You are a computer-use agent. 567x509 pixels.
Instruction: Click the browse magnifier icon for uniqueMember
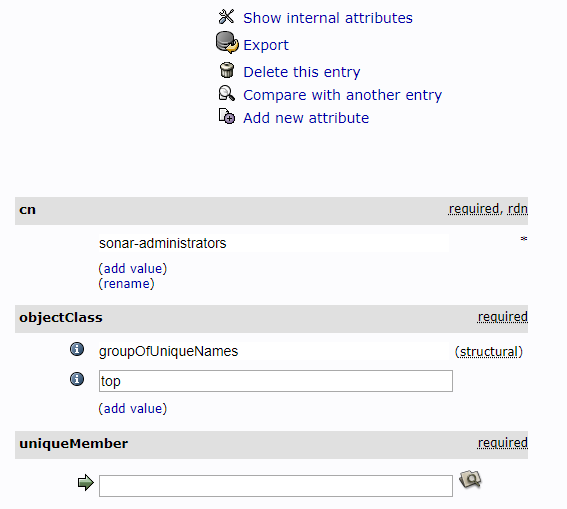pyautogui.click(x=470, y=479)
